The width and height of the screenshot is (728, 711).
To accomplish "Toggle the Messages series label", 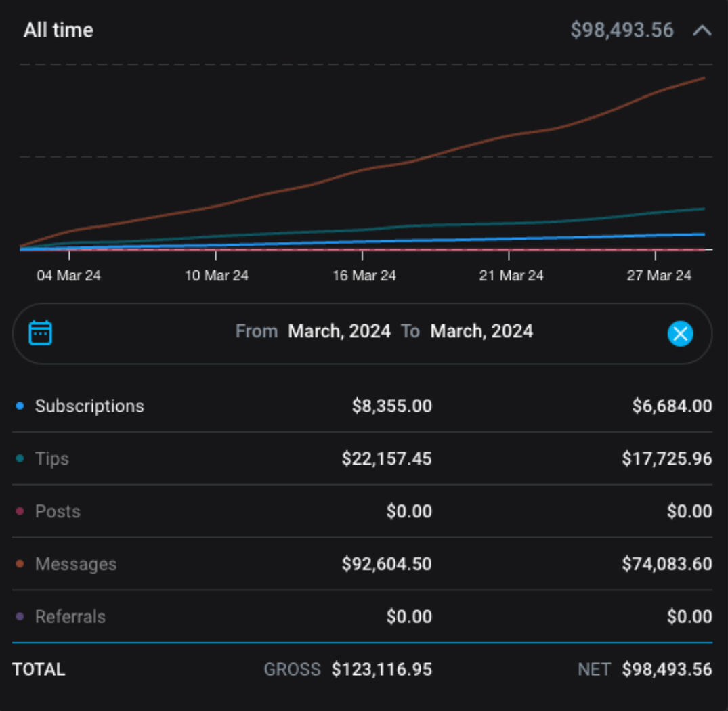I will [x=76, y=564].
